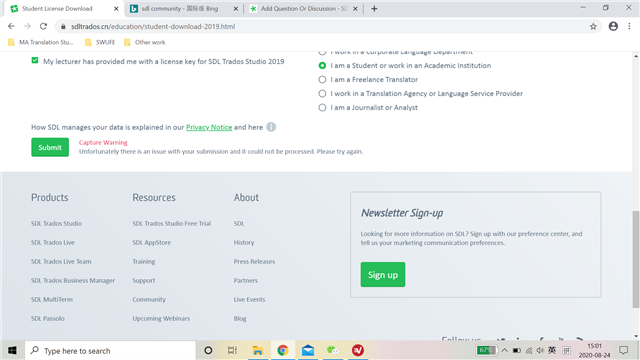The image size is (640, 360).
Task: Go to the Live Events link
Action: point(249,300)
